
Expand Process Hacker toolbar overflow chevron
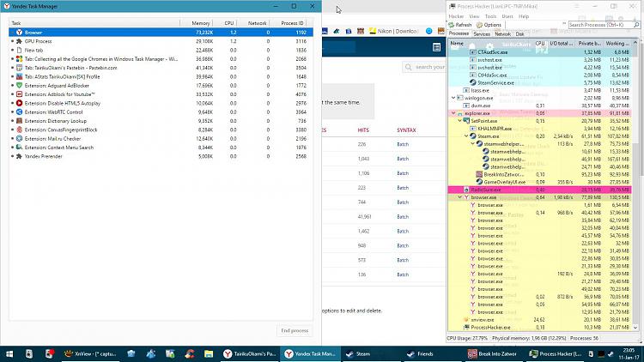564,24
